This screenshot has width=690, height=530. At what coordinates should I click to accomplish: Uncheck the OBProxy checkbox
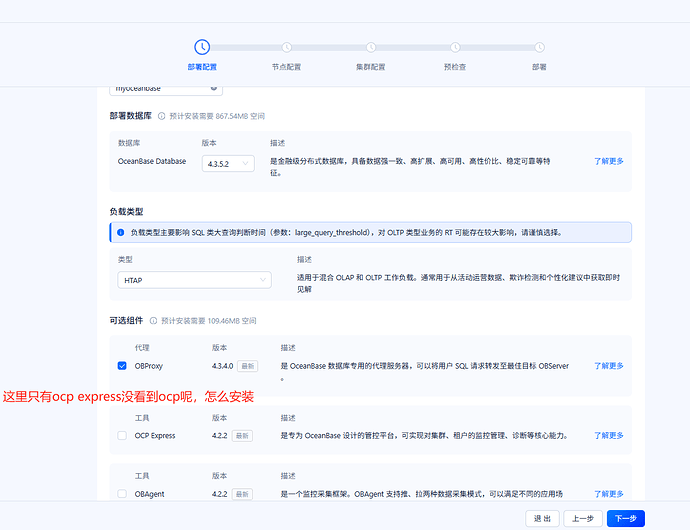122,366
